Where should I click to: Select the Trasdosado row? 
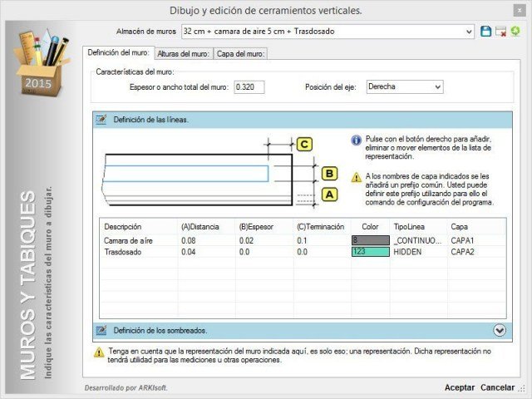click(303, 252)
